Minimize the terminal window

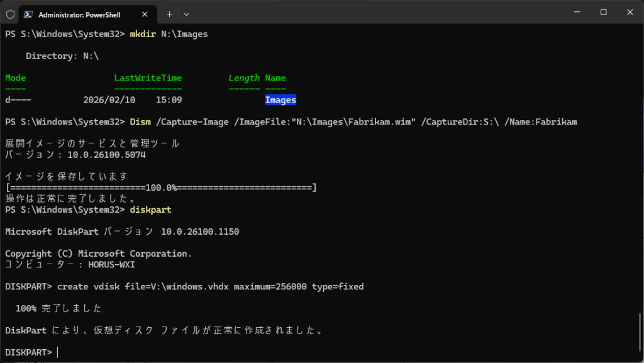click(574, 13)
